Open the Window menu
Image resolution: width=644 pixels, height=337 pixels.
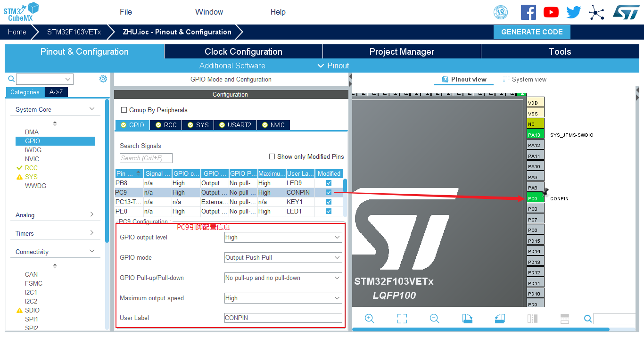point(209,12)
